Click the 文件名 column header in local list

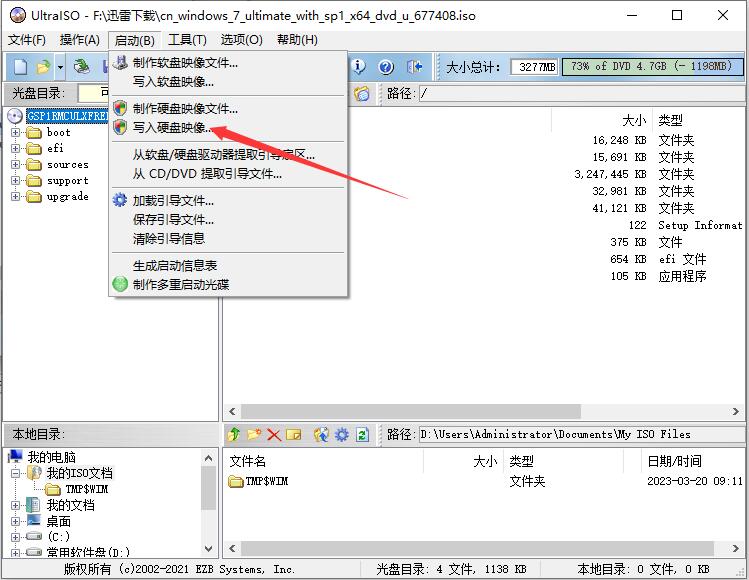[247, 462]
